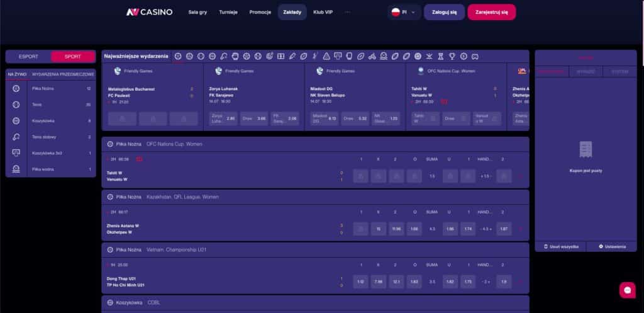Collapse the Vietnam. Championship U21 section header
Viewport: 644px width, 313px height.
tap(316, 249)
